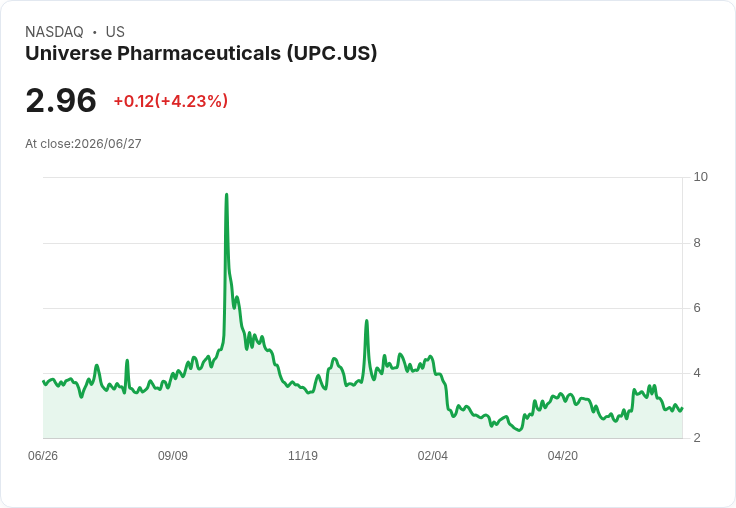Click the +0.12(+4.23%) price change
Screen dimensions: 736x508
[171, 101]
